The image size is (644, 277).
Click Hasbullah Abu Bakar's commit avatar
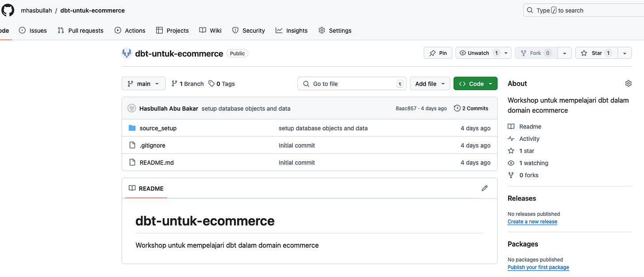131,108
